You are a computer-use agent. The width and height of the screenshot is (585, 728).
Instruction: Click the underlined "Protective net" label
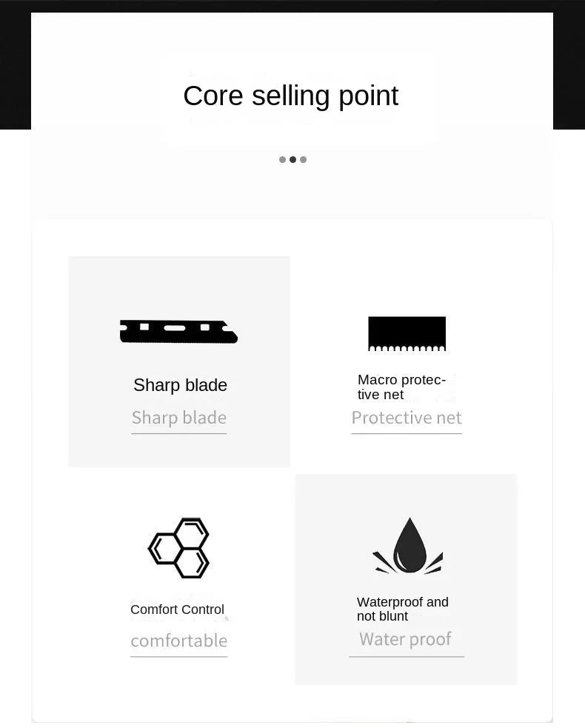[x=406, y=418]
